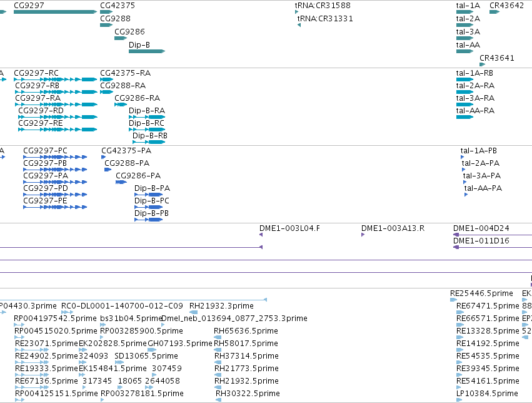Screen dimensions: 532x403
Task: Click the CG9288-RA transcript label
Action: [123, 86]
